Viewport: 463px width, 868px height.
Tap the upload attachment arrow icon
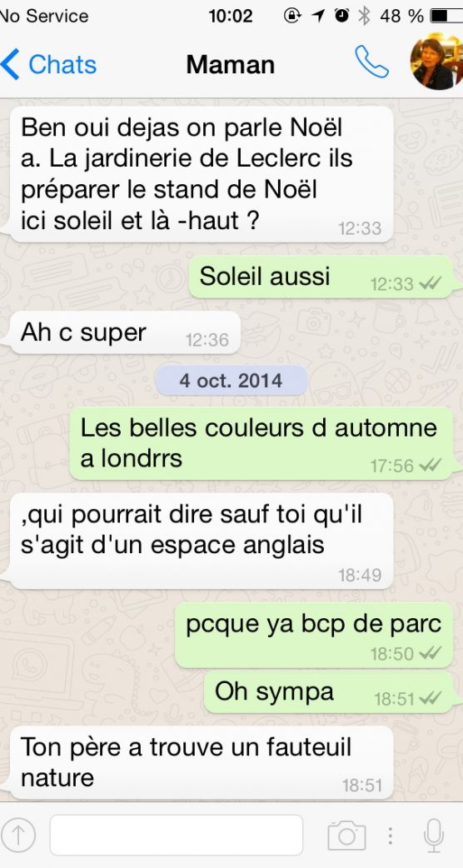(18, 836)
